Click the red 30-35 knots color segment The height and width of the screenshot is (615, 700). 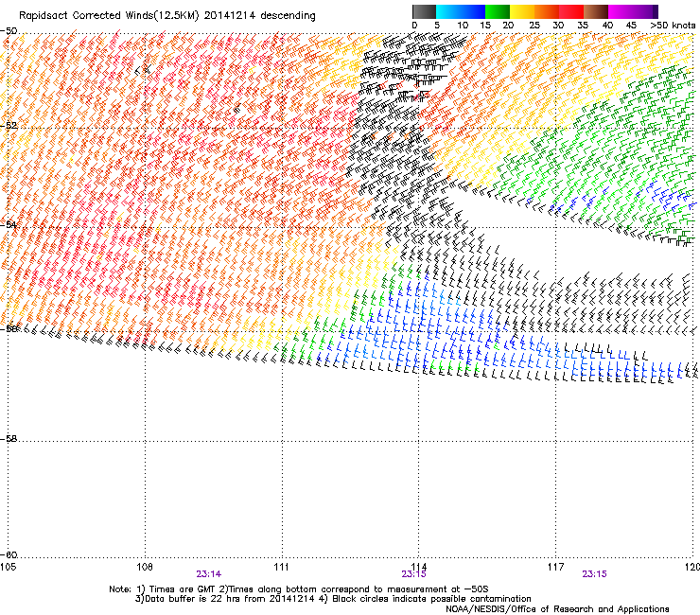pos(571,11)
